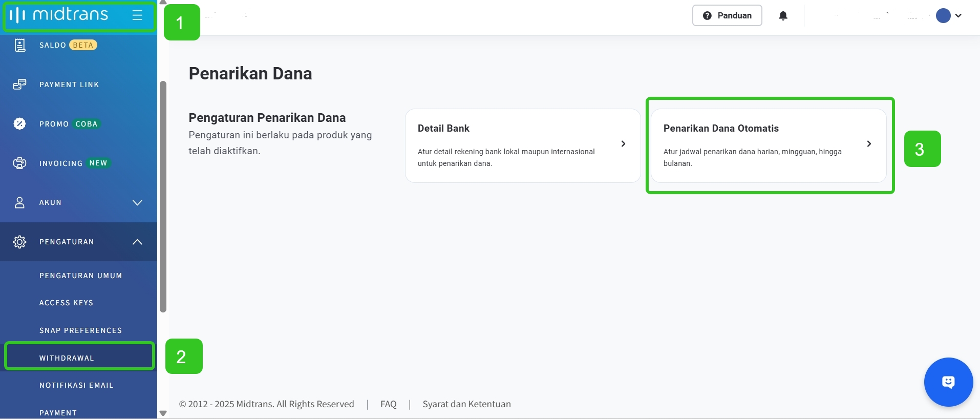Open the Syarat dan Ketentuan link

[x=466, y=404]
